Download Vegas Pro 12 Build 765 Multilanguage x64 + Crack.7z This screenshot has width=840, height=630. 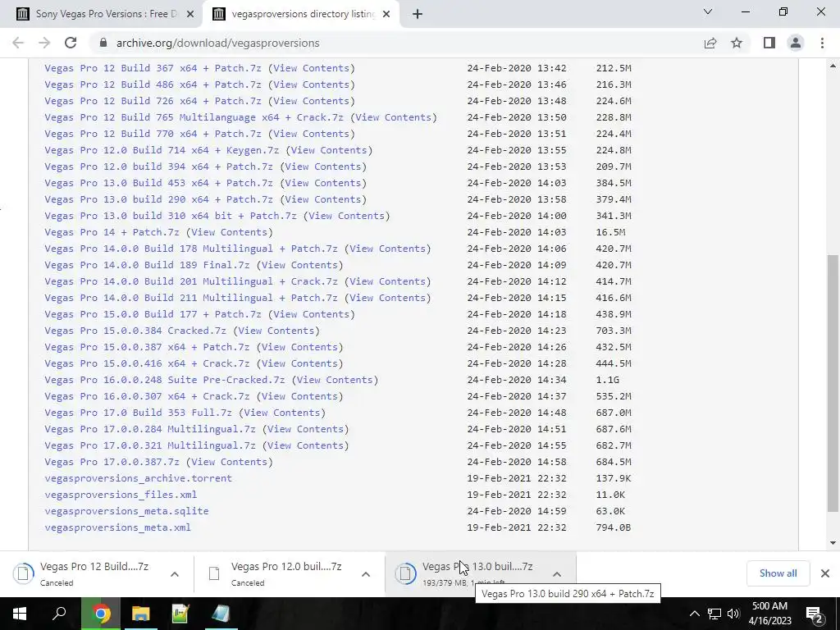pos(194,117)
